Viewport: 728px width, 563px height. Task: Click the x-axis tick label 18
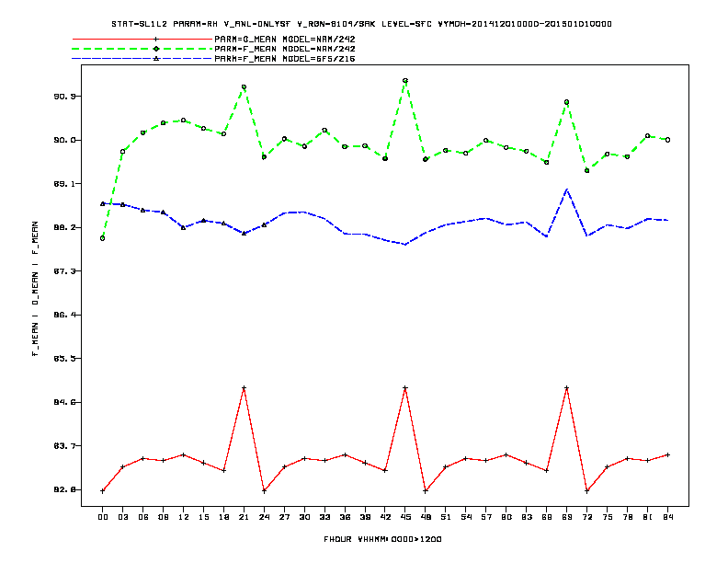click(223, 517)
